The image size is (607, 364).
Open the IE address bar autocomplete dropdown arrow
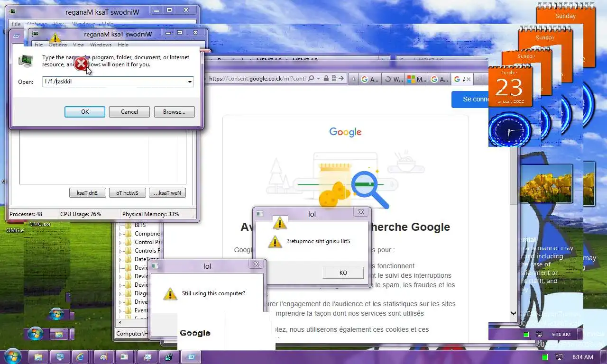318,79
